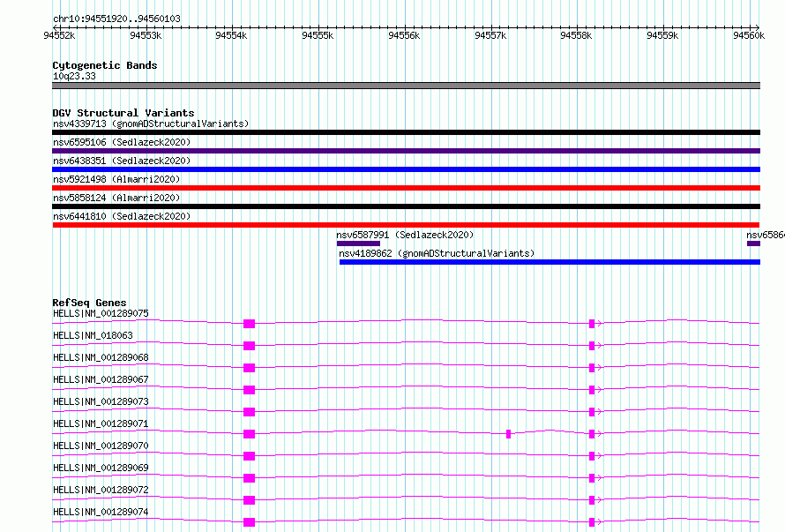Select the small exon near 94558k in NM_001289073

(592, 412)
